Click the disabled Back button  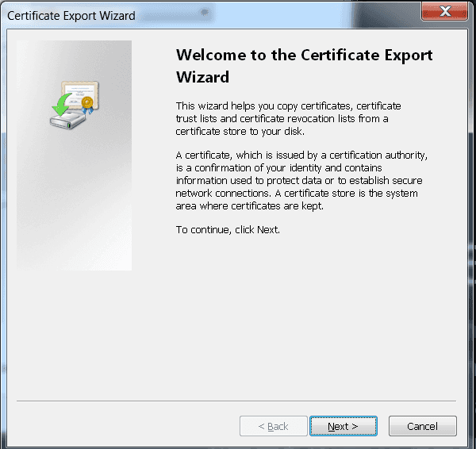[x=273, y=426]
